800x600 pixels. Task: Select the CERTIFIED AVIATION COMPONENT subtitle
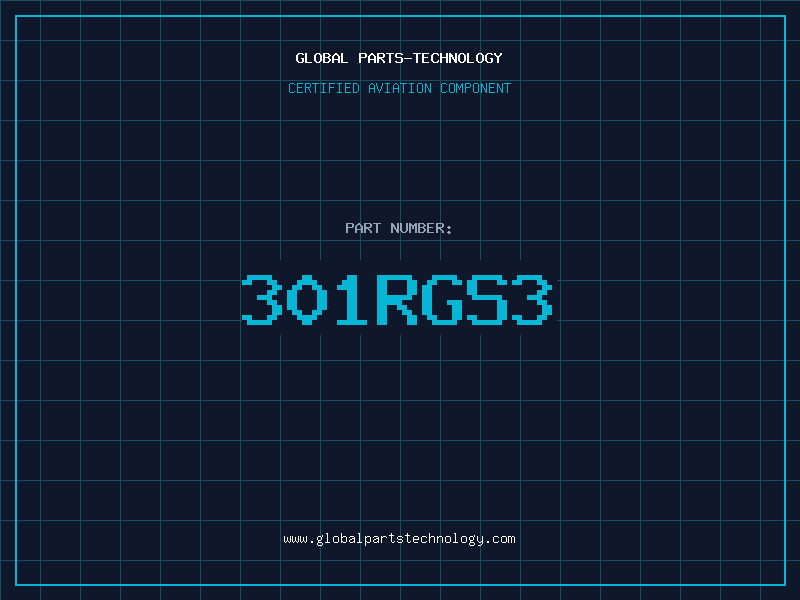pyautogui.click(x=399, y=88)
